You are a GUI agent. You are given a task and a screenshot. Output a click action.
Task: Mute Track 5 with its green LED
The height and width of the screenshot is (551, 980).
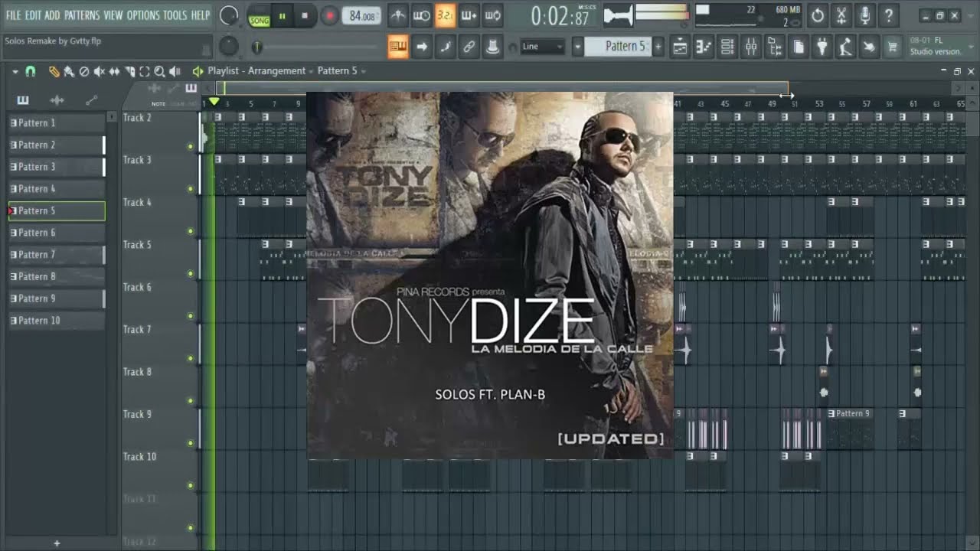tap(191, 273)
